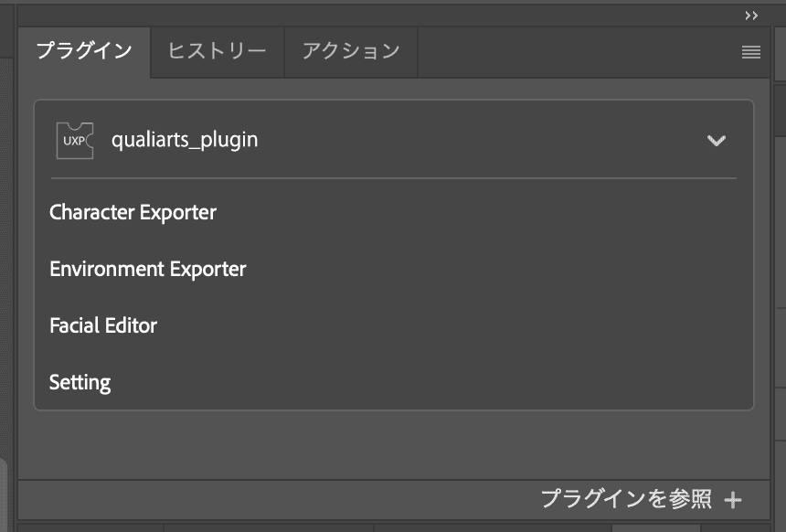Open Character Exporter
The image size is (786, 532).
(133, 213)
